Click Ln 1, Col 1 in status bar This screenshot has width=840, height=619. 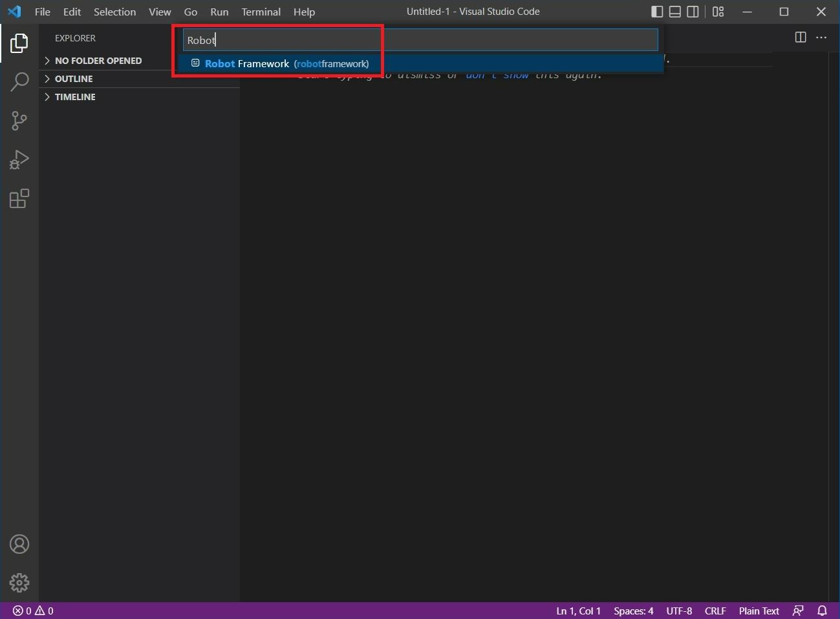[578, 611]
